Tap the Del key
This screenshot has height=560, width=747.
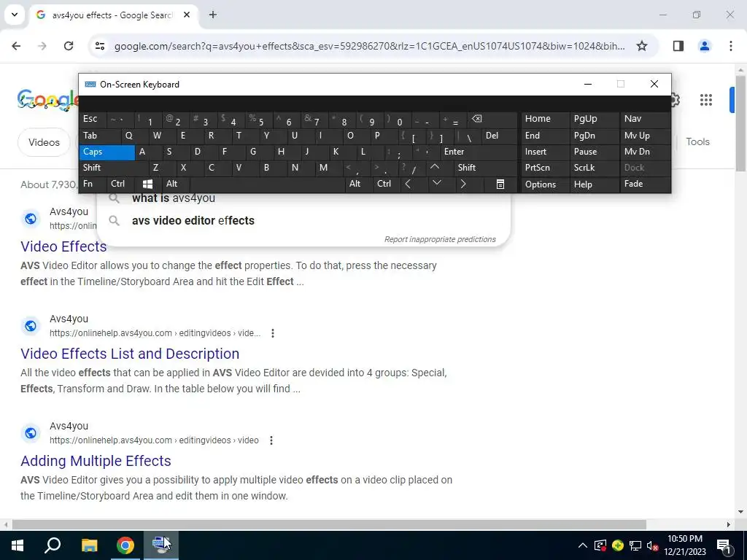tap(499, 136)
